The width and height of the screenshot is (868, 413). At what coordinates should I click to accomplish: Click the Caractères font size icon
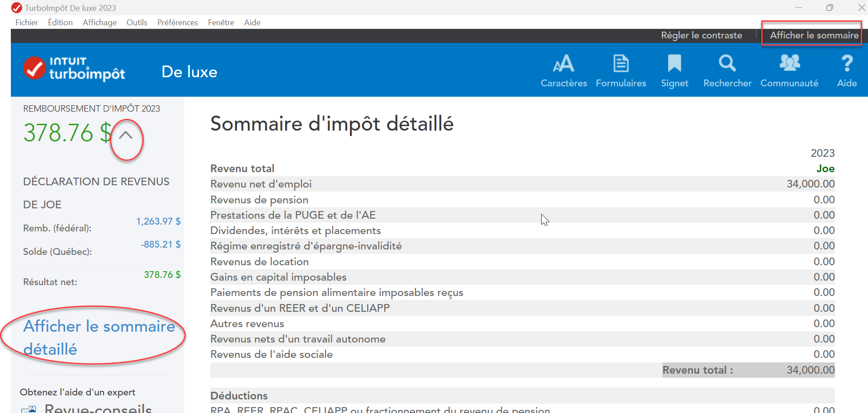[x=564, y=64]
